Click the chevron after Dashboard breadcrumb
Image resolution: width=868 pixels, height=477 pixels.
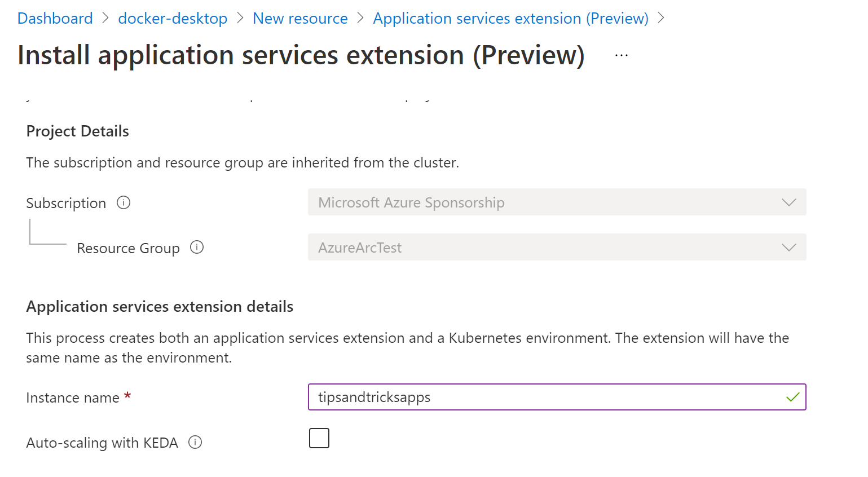105,18
